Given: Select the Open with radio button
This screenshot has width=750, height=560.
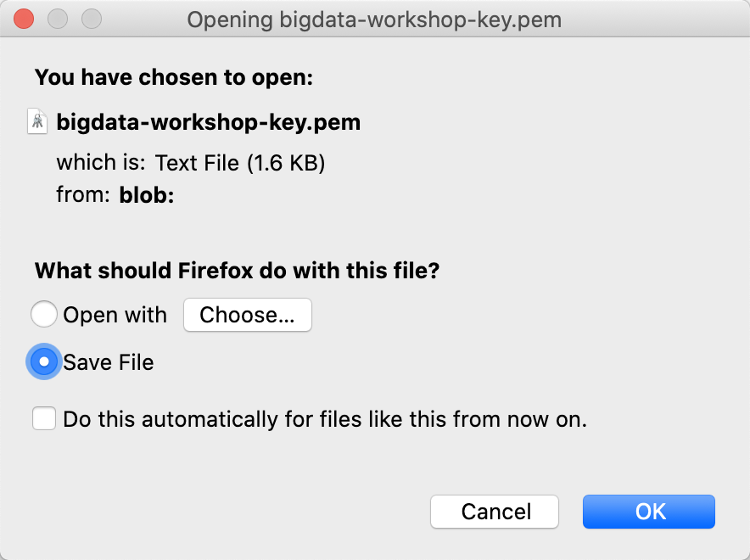Looking at the screenshot, I should tap(44, 315).
